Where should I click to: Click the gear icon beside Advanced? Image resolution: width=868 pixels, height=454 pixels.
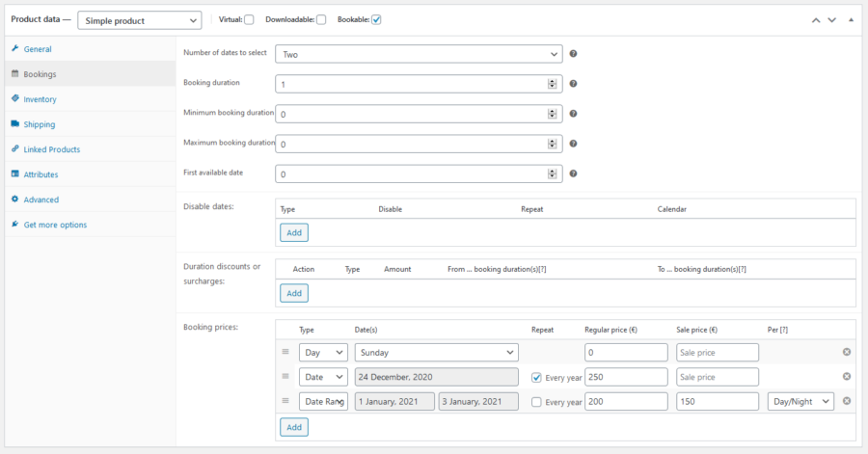[14, 200]
